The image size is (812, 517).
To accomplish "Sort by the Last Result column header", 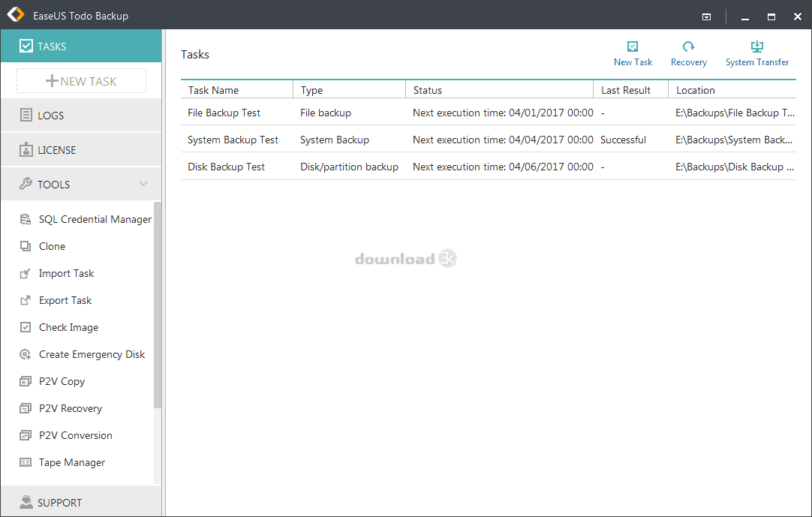I will click(630, 89).
